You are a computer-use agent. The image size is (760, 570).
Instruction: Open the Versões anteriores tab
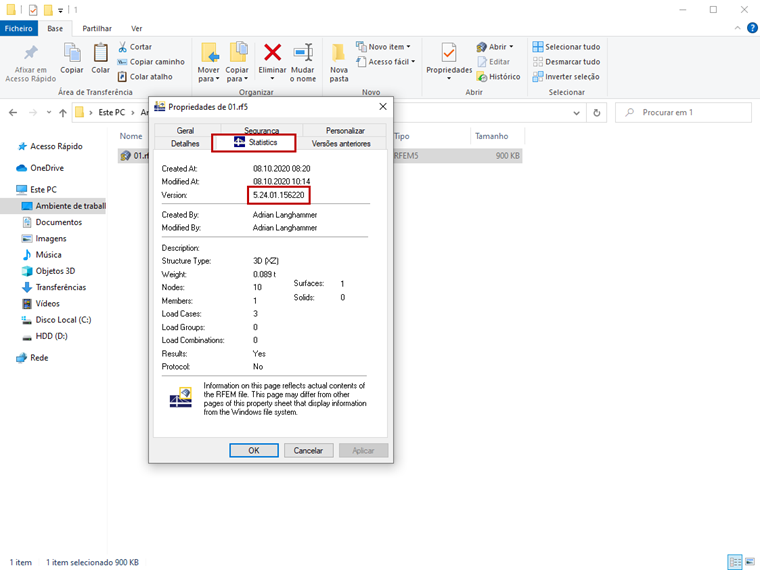point(341,143)
